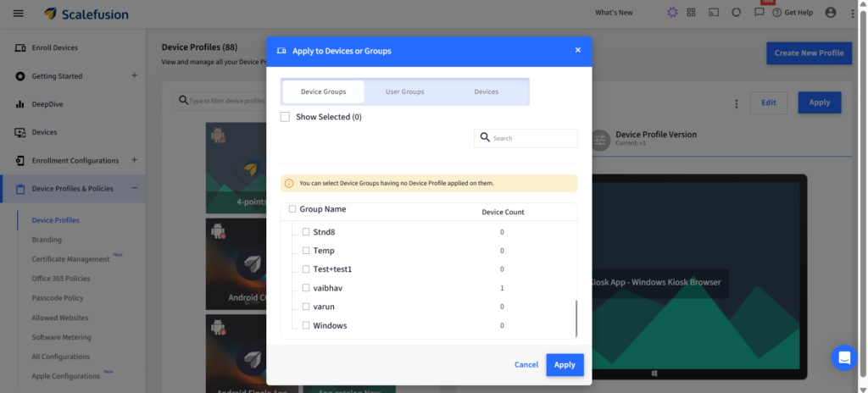The height and width of the screenshot is (393, 868).
Task: Open the hamburger navigation menu
Action: point(19,14)
